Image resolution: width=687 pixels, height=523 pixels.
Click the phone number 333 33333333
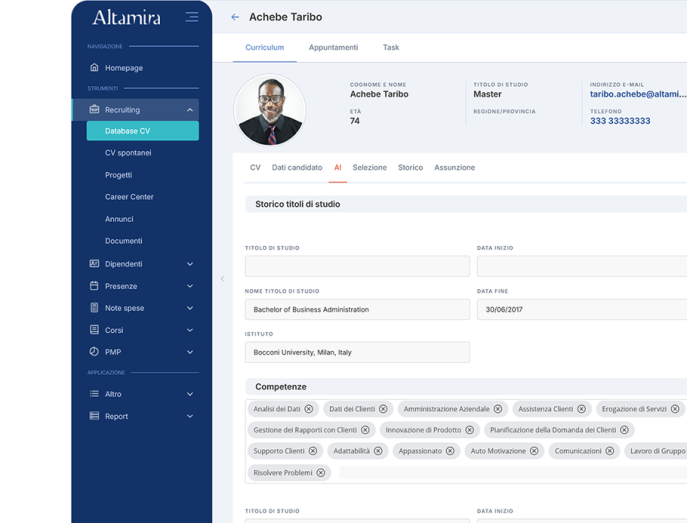(x=620, y=121)
